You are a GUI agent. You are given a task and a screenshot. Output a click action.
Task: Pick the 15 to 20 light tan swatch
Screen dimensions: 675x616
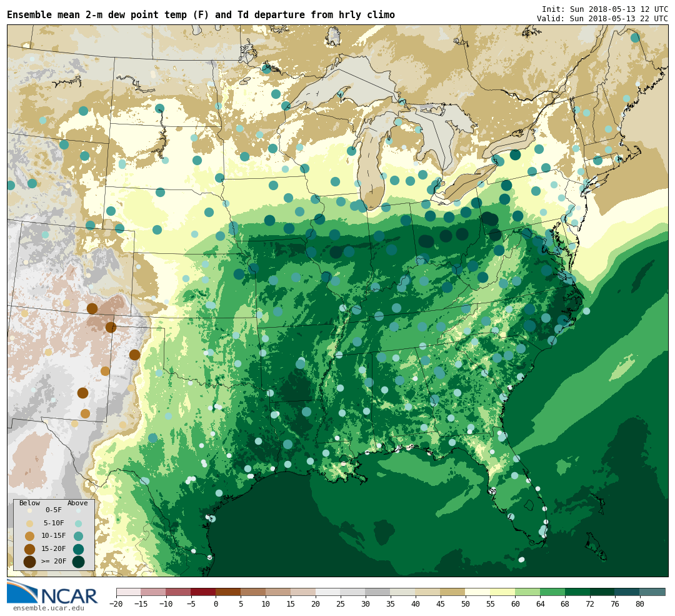[304, 592]
